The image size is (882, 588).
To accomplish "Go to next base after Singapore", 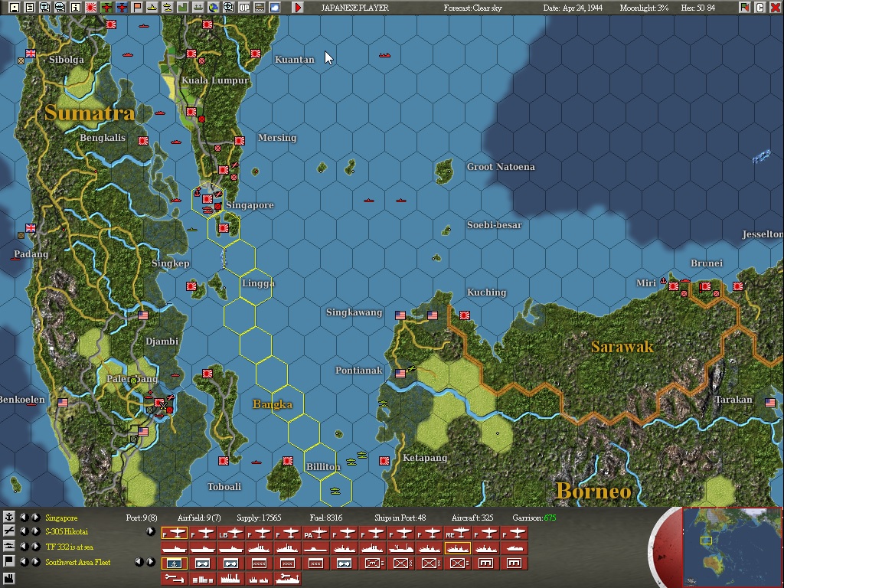I will tap(35, 517).
